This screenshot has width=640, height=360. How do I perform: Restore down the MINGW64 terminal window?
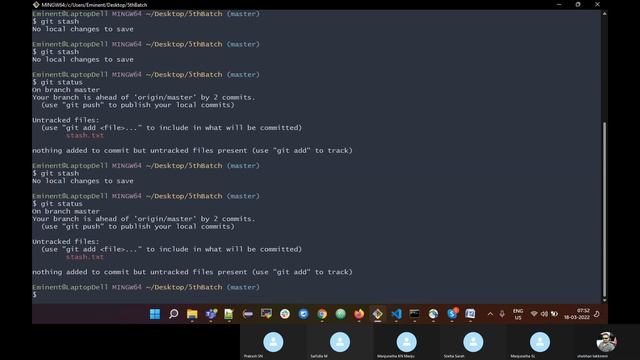(x=578, y=4)
